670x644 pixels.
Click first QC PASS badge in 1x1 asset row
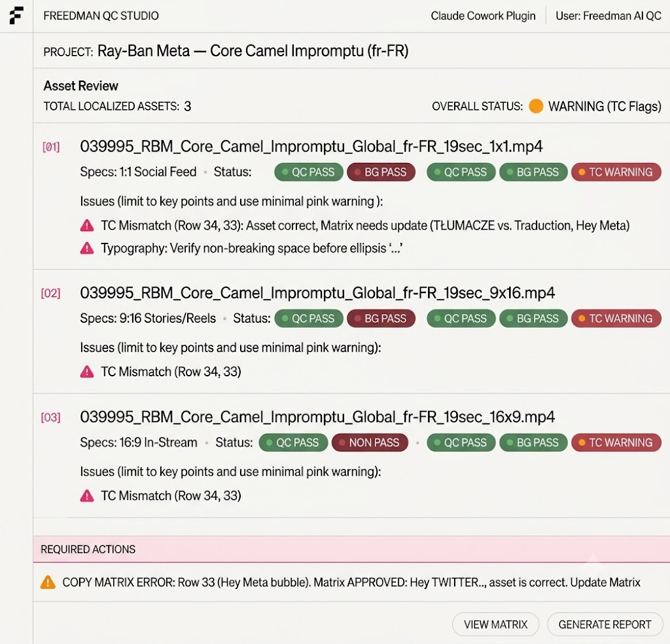[309, 172]
